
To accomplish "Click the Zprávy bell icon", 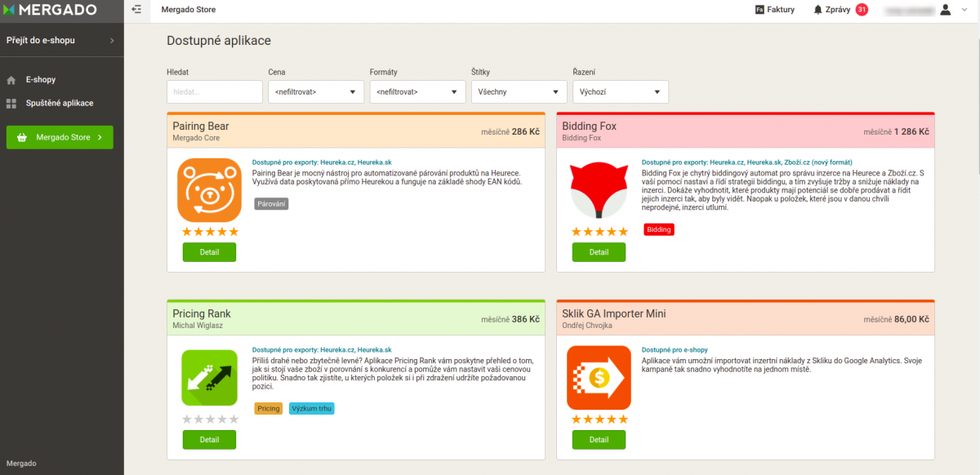I will 818,10.
